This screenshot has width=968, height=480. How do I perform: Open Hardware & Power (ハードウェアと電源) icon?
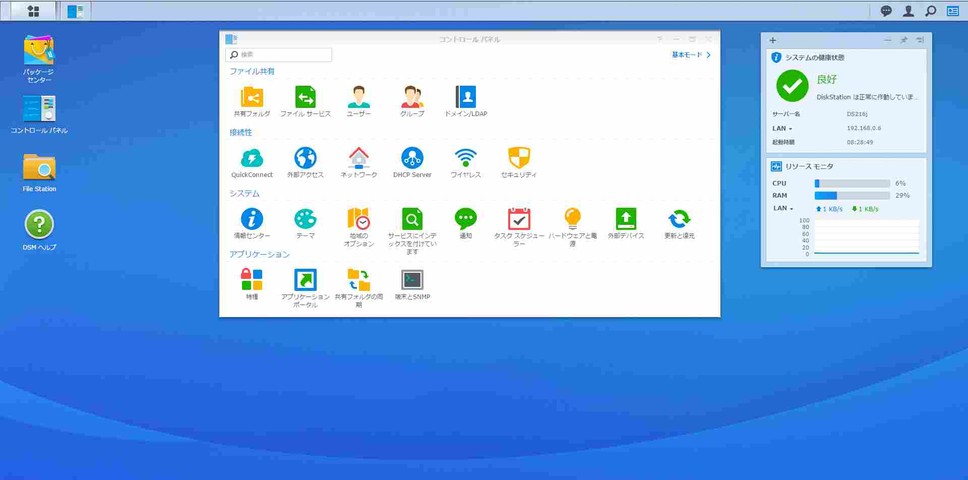[x=572, y=218]
